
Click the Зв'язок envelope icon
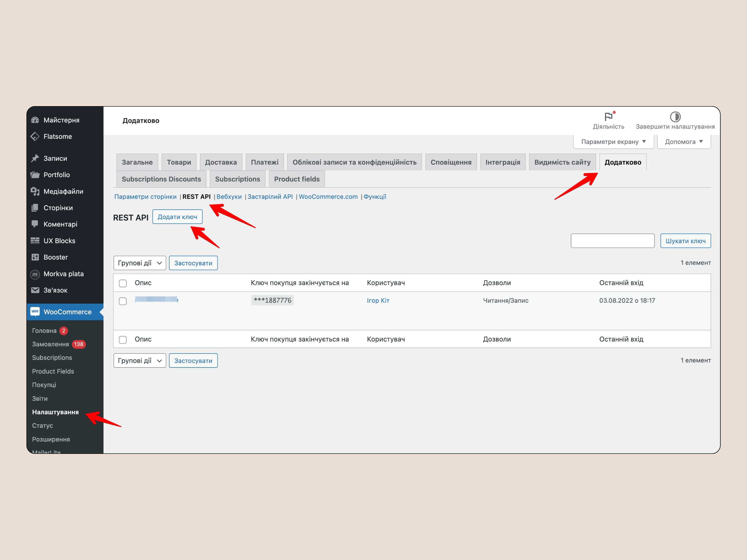click(x=35, y=290)
